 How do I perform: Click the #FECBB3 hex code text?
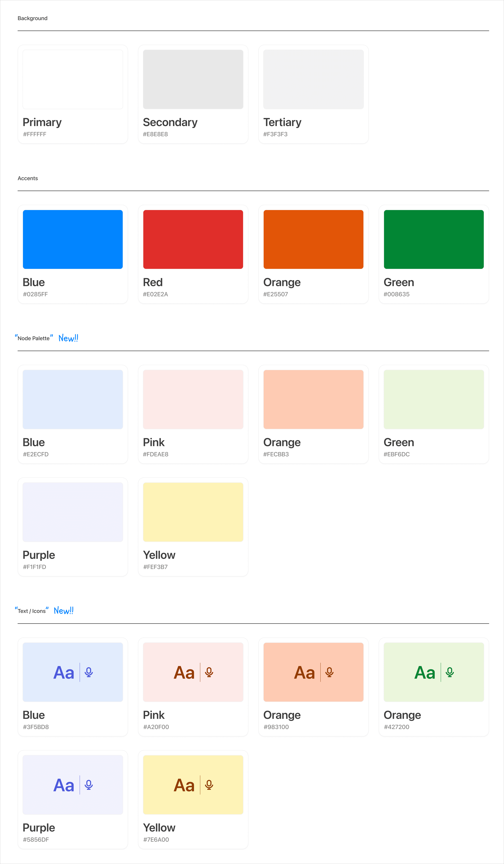[276, 454]
